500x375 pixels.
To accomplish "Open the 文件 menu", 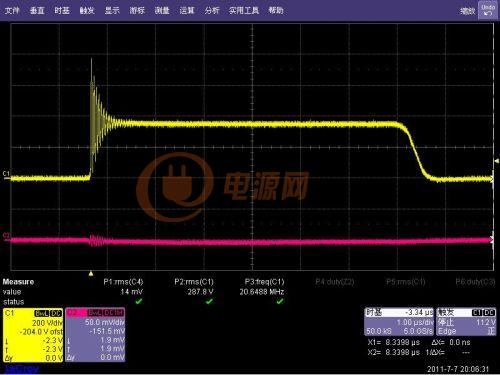I will (x=12, y=11).
